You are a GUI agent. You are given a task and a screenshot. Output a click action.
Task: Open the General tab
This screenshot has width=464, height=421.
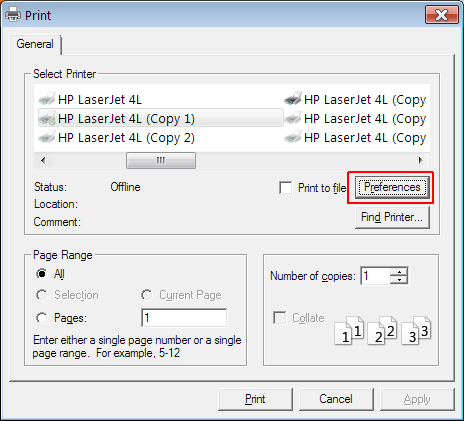pos(35,44)
